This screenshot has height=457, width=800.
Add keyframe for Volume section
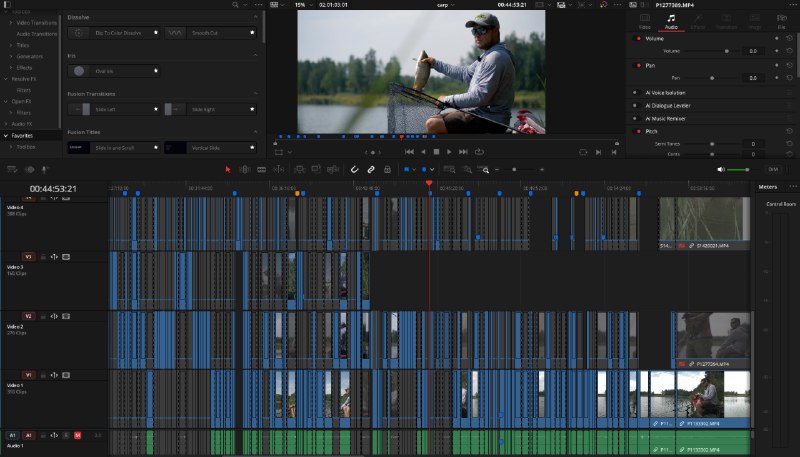tap(777, 38)
